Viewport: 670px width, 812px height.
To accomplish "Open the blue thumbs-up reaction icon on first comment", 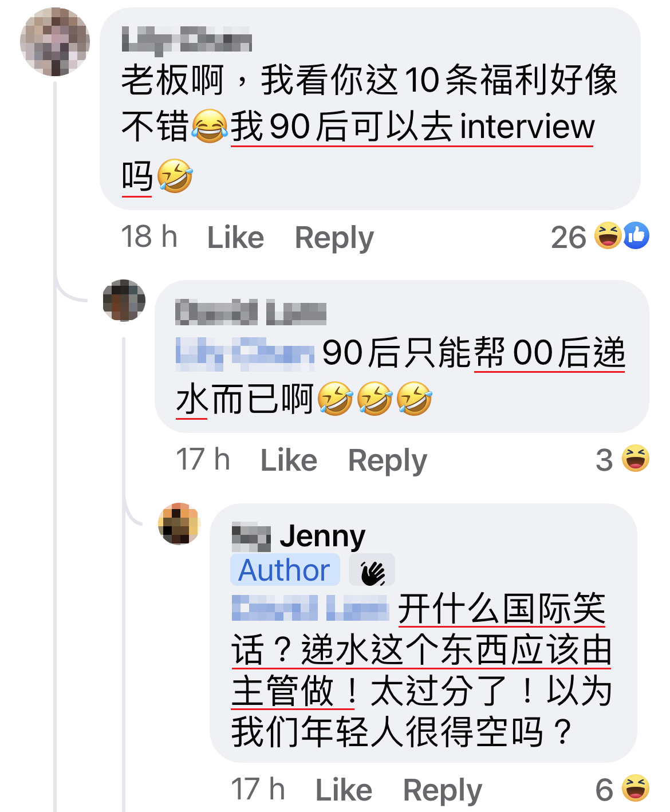I will tap(636, 235).
